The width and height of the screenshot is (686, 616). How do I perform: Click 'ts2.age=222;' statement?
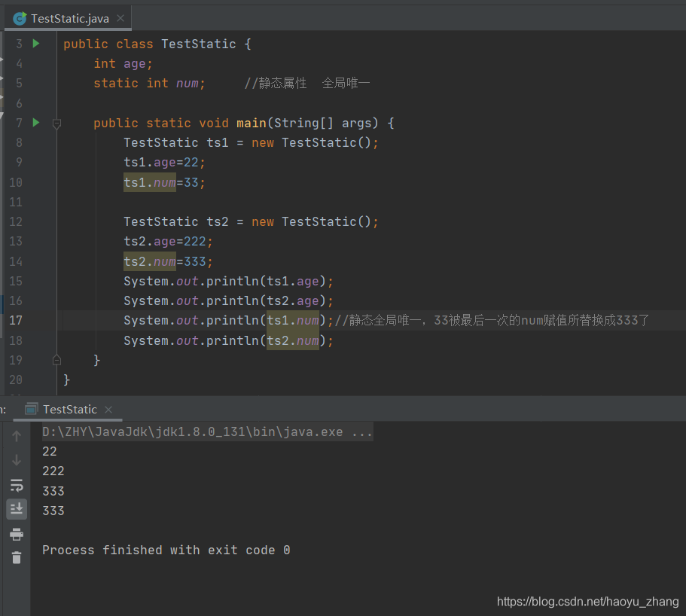point(168,242)
